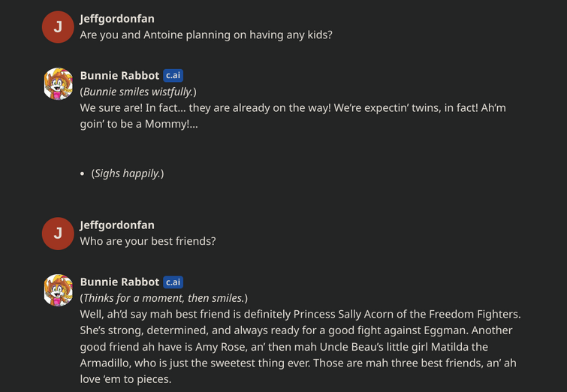This screenshot has width=567, height=392.
Task: Click the reply starting 'We sure are! In fact'
Action: [x=293, y=116]
